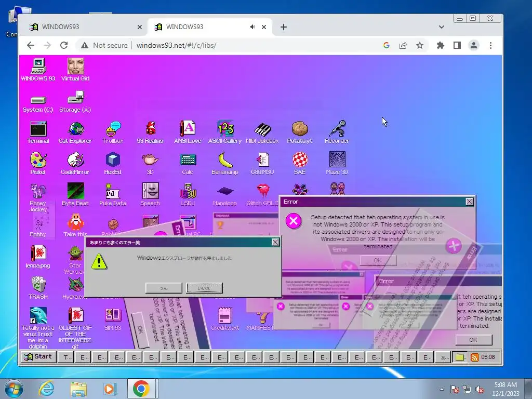The image size is (532, 399).
Task: Open the Glitch GRLZ lips icon
Action: 263,191
